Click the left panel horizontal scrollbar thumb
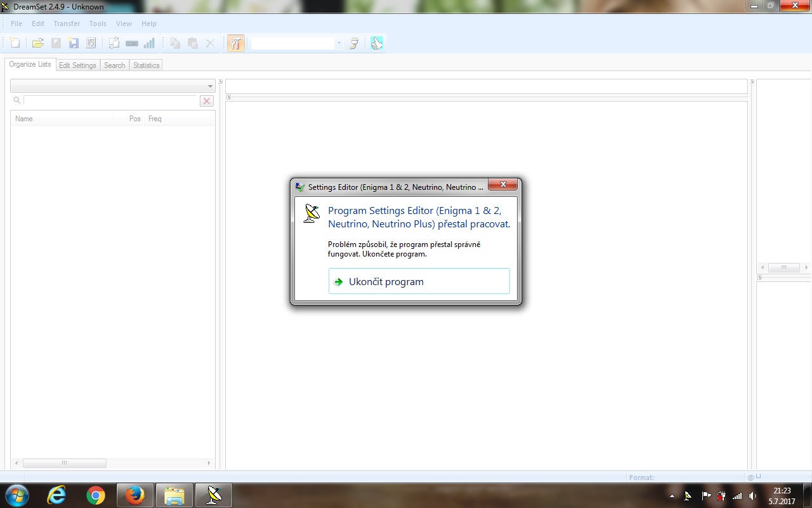 pos(65,464)
